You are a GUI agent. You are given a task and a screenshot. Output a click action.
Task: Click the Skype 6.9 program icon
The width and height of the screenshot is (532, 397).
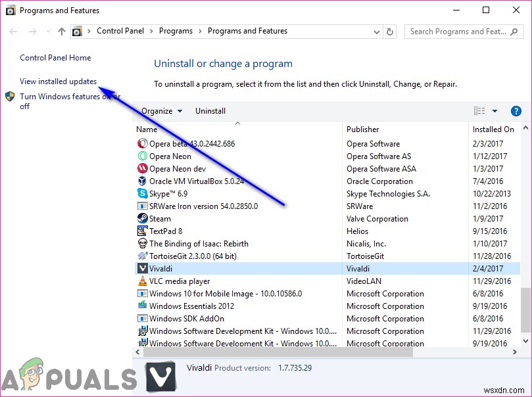click(141, 194)
